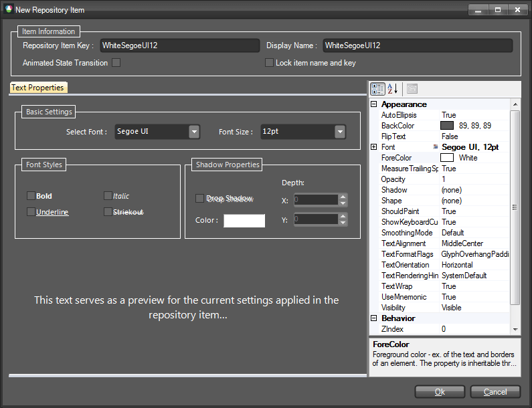Collapse the Appearance category
The width and height of the screenshot is (532, 408).
coord(374,104)
